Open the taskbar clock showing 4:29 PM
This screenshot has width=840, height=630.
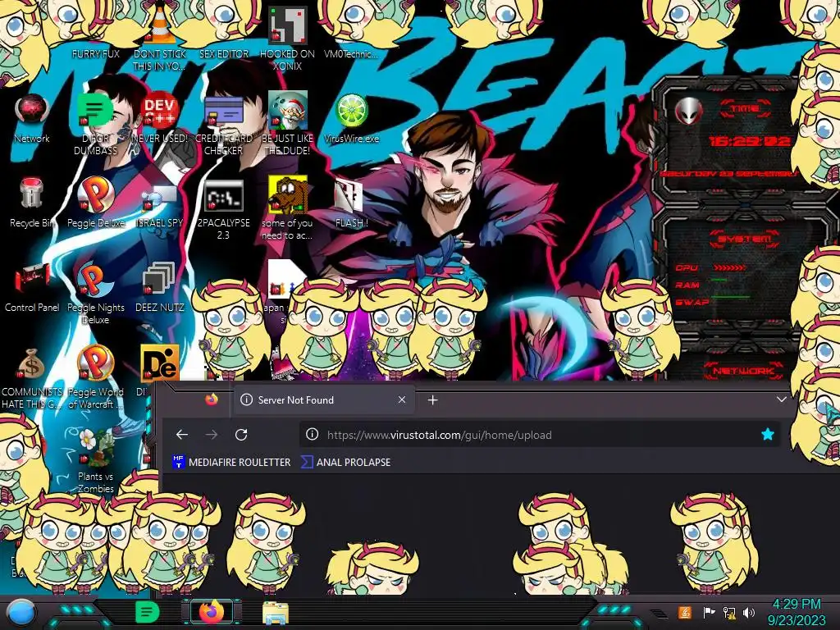tap(797, 612)
